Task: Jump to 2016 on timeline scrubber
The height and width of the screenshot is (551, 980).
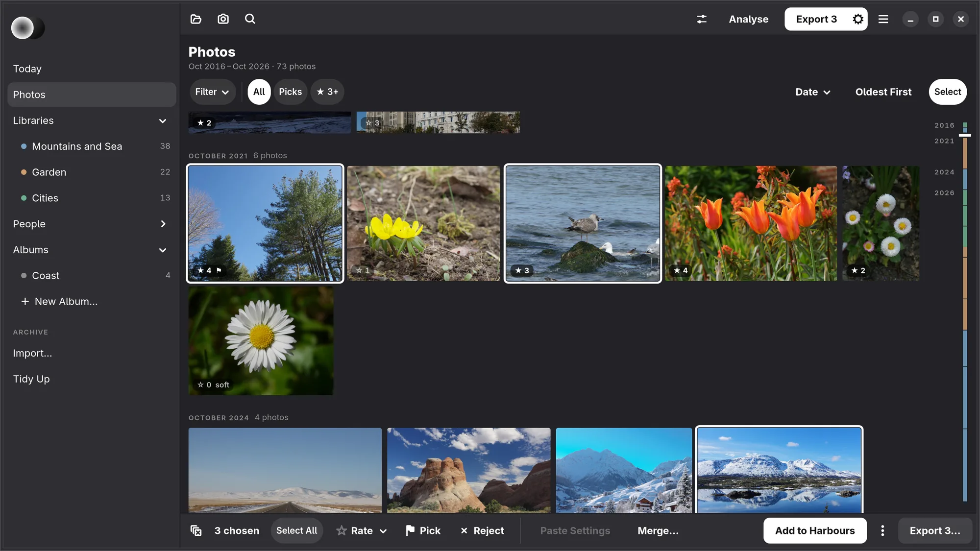Action: tap(944, 125)
